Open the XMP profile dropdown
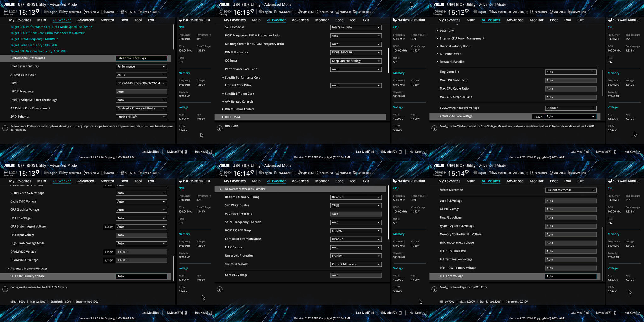The width and height of the screenshot is (644, 322). click(141, 83)
